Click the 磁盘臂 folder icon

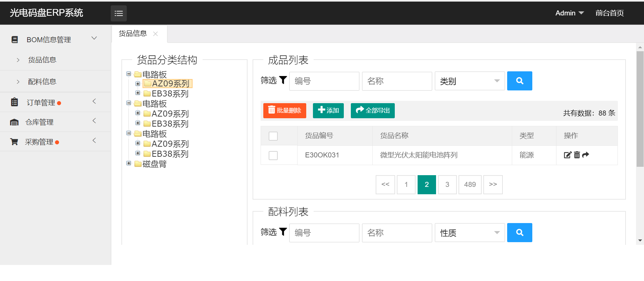coord(138,164)
